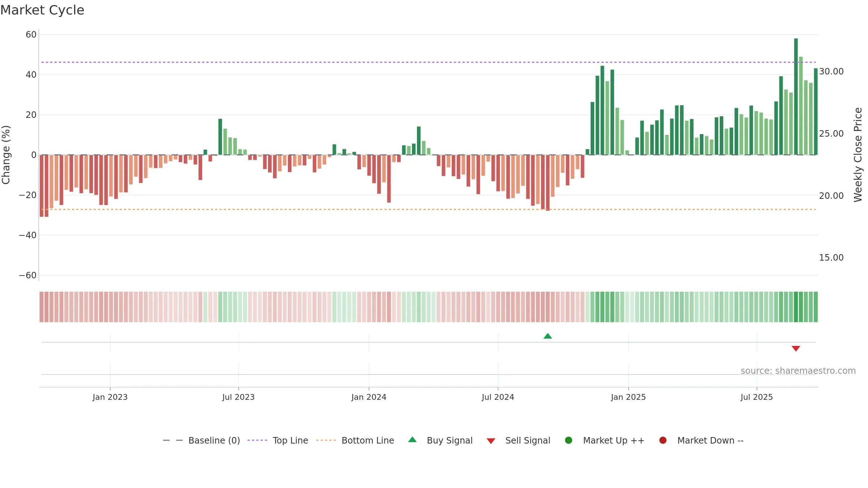Click the orange dotted bottom line
This screenshot has height=488, width=868.
[429, 209]
